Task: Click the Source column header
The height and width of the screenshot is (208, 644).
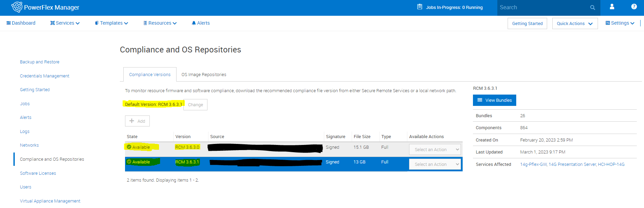Action: pos(217,137)
